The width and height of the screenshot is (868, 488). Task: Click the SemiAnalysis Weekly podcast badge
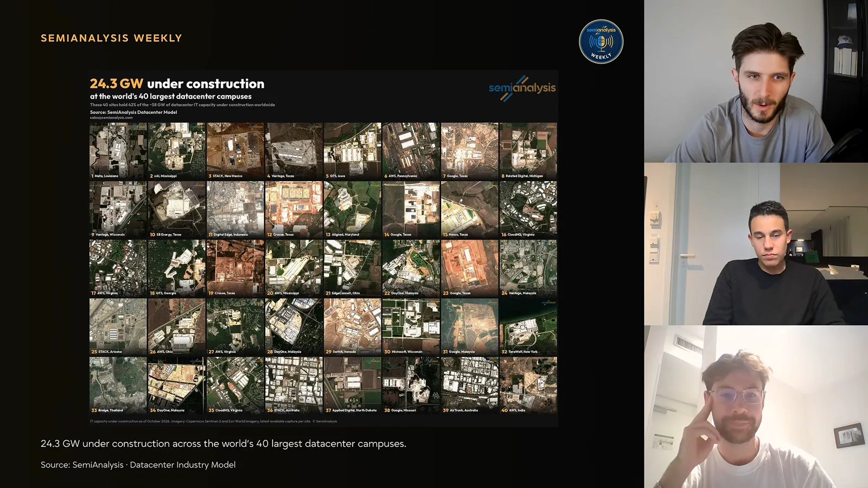601,42
